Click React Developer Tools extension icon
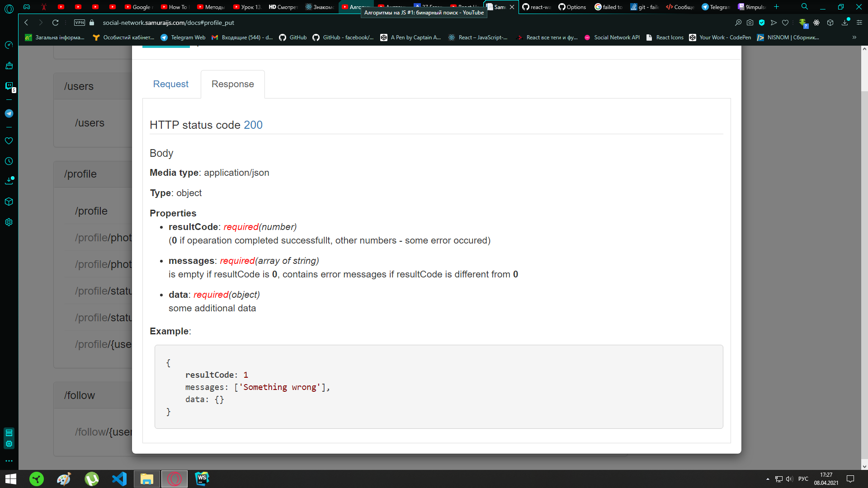The image size is (868, 488). [x=816, y=23]
